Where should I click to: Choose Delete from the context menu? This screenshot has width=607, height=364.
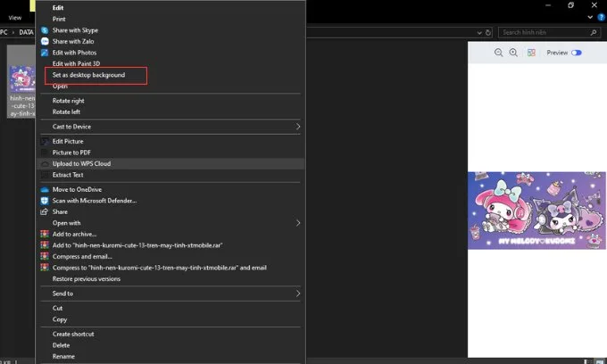click(x=61, y=345)
